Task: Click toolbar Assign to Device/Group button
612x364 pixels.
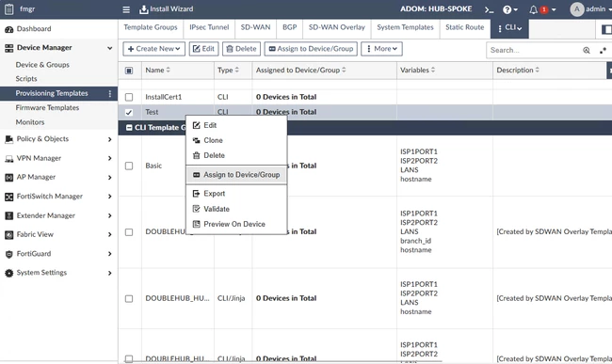Action: coord(311,49)
